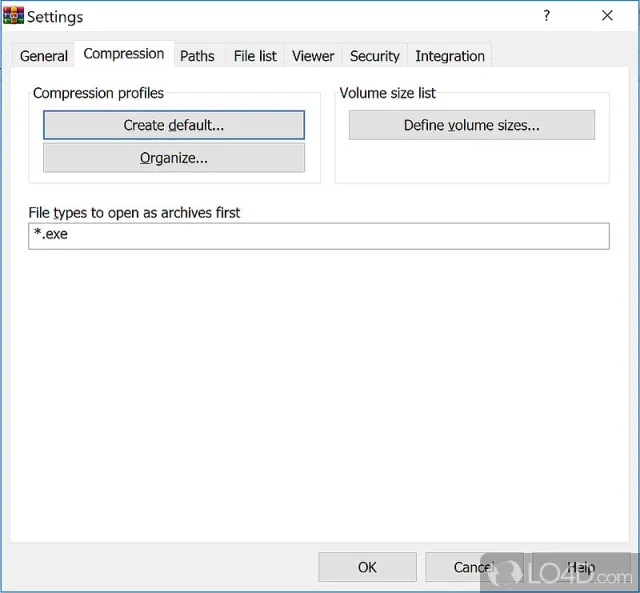The image size is (640, 593).
Task: Select the Integration tab
Action: click(x=450, y=56)
